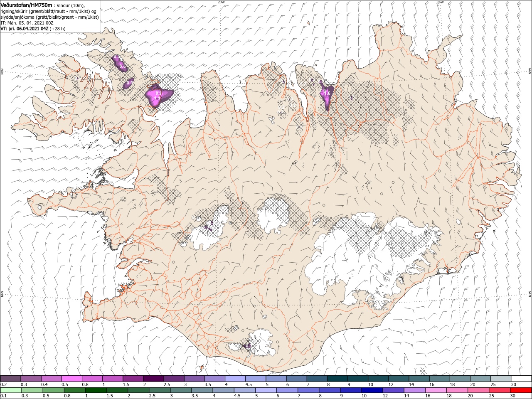Select upper legend dark teal swatch between 8 and 9
Viewport: 532px width, 399px height.
point(337,378)
